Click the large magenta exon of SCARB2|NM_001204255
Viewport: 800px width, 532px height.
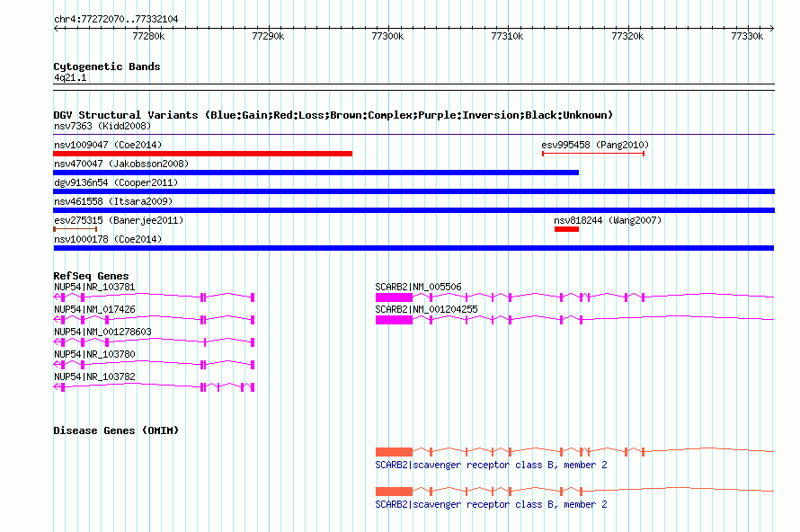click(x=394, y=319)
